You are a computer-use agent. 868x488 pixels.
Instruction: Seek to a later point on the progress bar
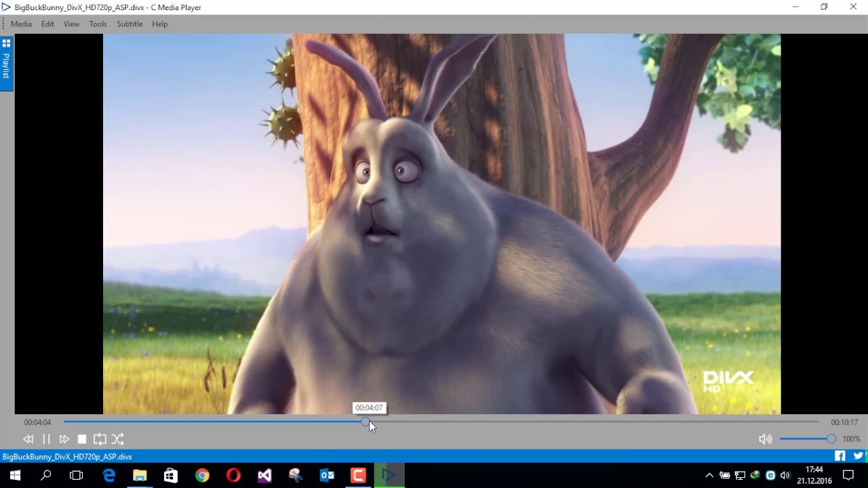[593, 422]
